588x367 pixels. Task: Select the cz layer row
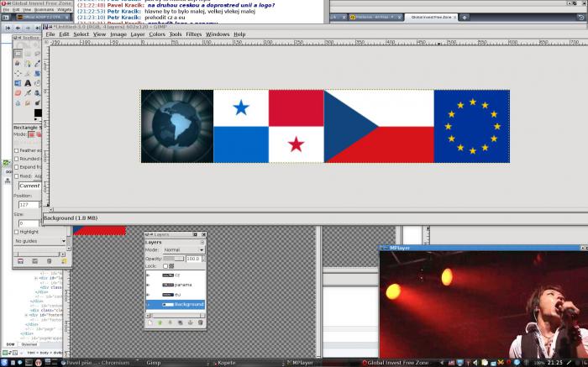tap(175, 275)
